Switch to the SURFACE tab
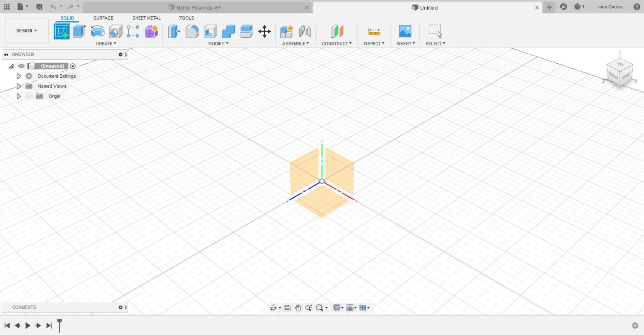The image size is (644, 335). point(103,18)
